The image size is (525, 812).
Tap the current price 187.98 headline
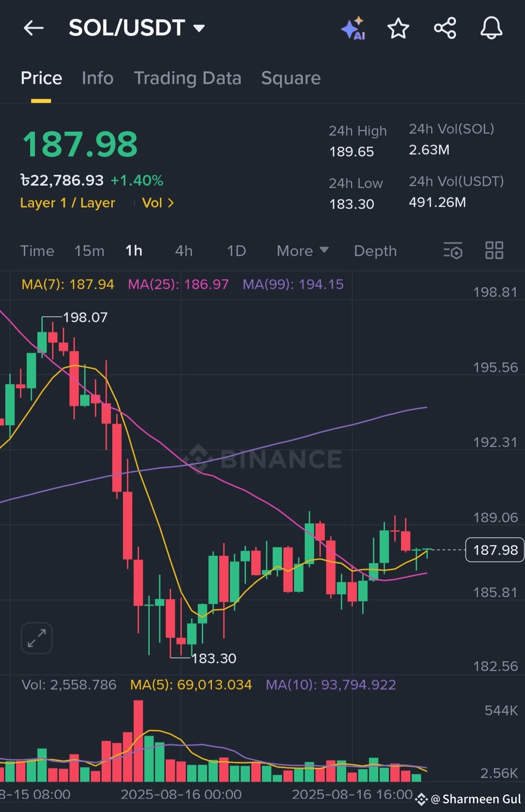tap(80, 144)
